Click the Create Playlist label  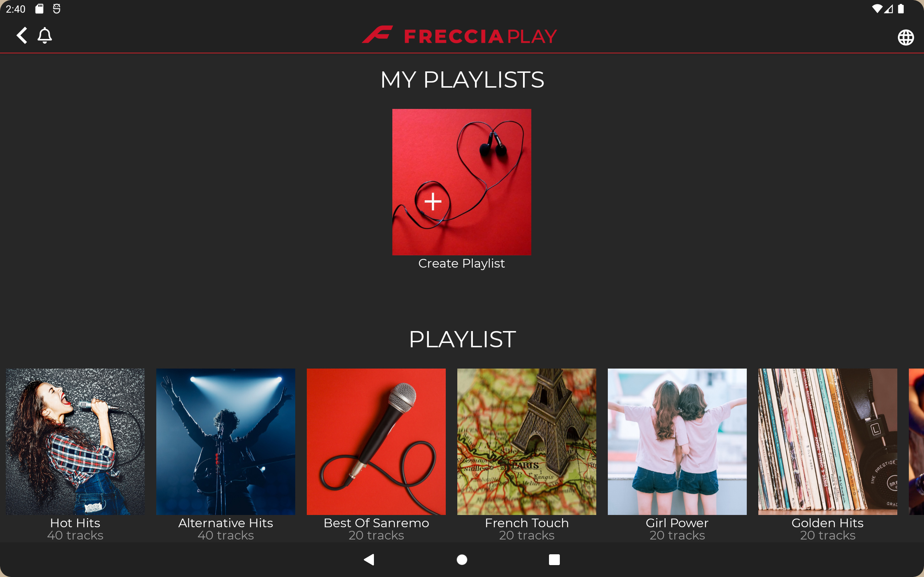[x=461, y=263]
